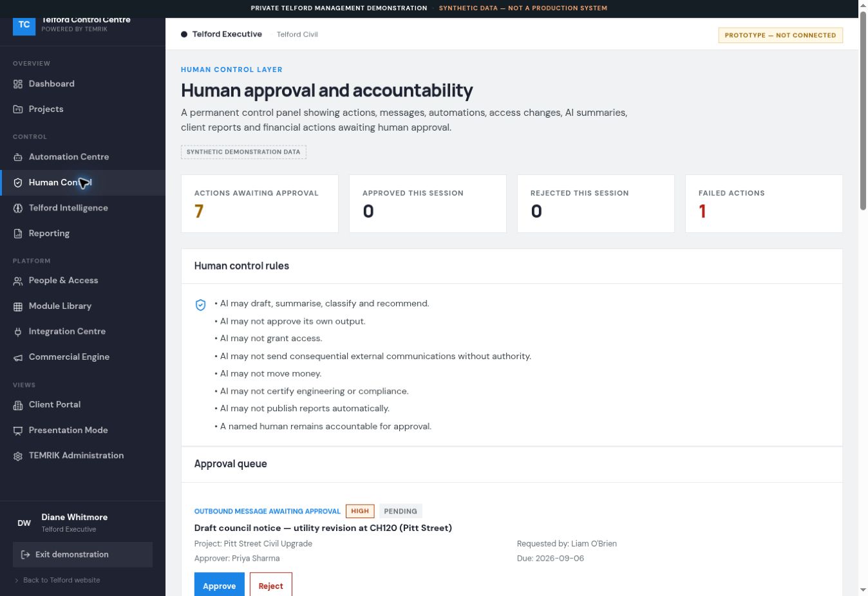Open Integration Centre
Image resolution: width=868 pixels, height=596 pixels.
(82, 331)
